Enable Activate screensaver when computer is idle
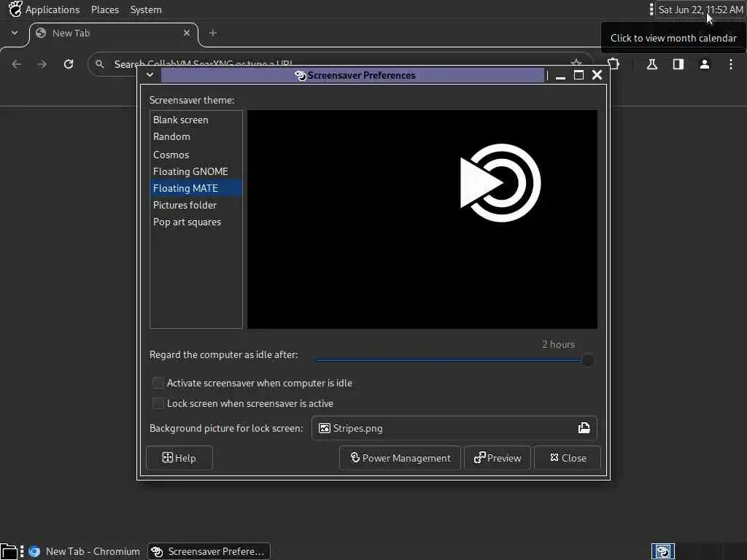Screen dimensions: 747x560 click(x=158, y=383)
